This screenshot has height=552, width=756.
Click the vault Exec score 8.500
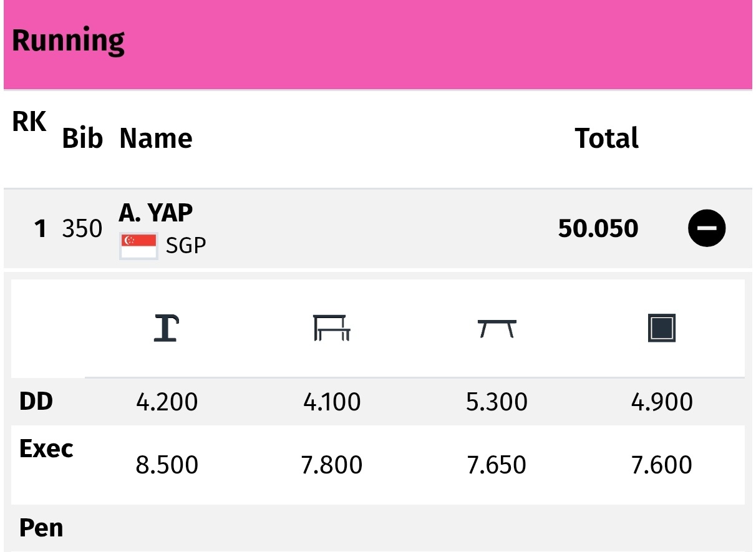(167, 465)
